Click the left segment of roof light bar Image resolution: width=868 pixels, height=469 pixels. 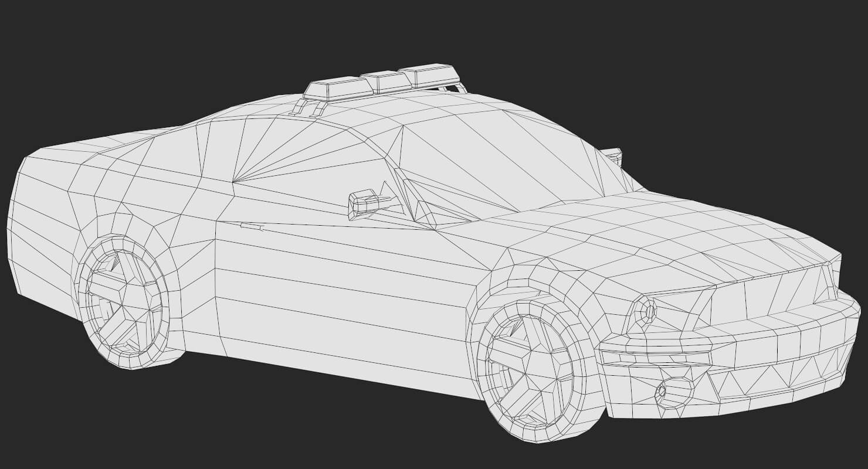tap(337, 89)
